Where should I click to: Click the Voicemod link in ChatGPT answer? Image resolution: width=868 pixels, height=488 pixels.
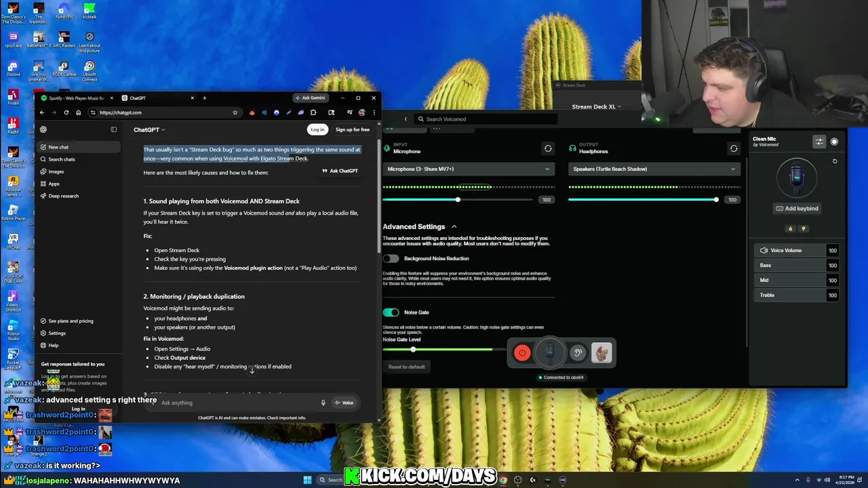click(235, 159)
